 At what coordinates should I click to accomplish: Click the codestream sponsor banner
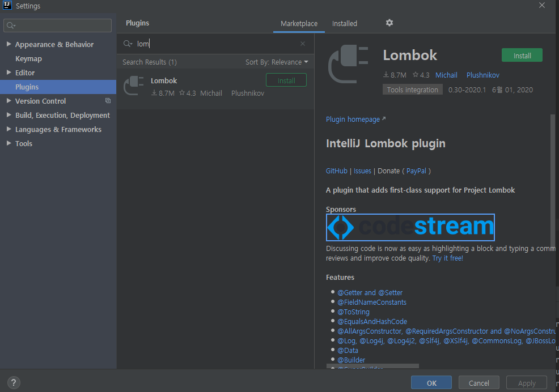coord(410,227)
